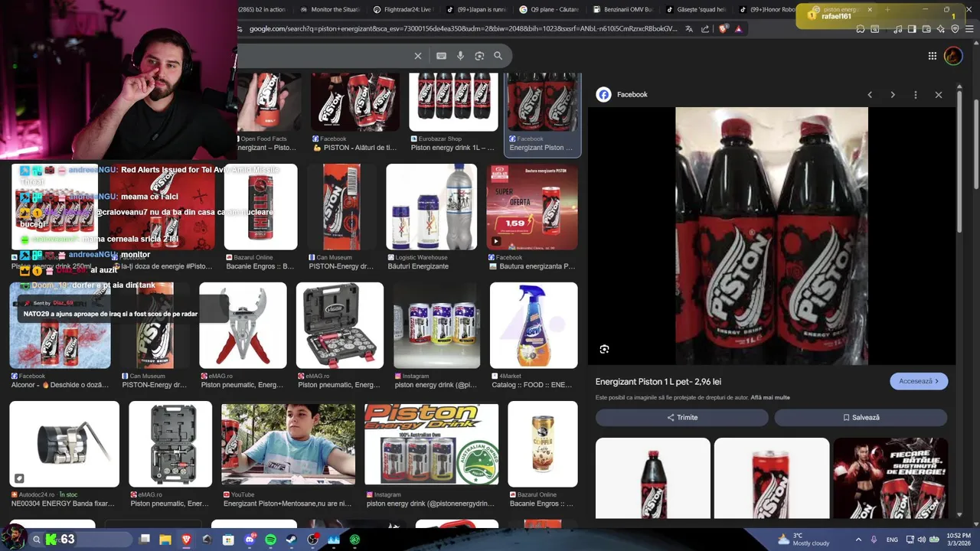Image resolution: width=980 pixels, height=551 pixels.
Task: Translate this page icon in address bar
Action: click(689, 29)
